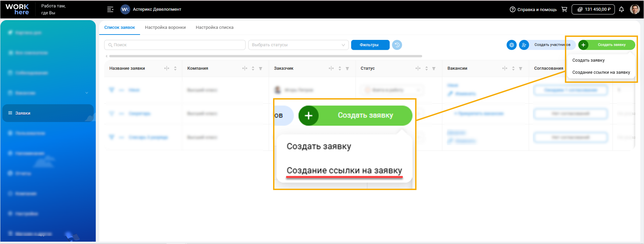
Task: Open filter for Вакансии column
Action: 521,68
